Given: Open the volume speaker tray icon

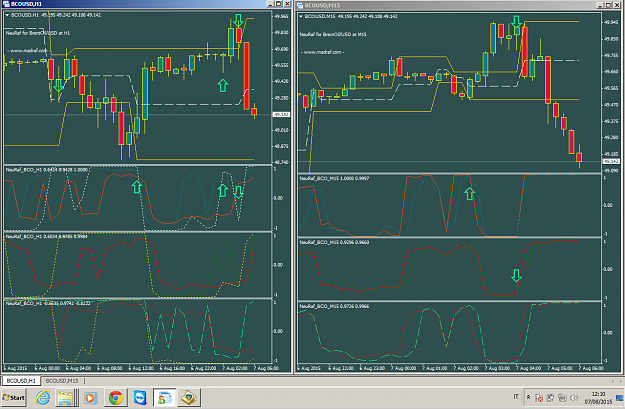Looking at the screenshot, I should pos(574,397).
